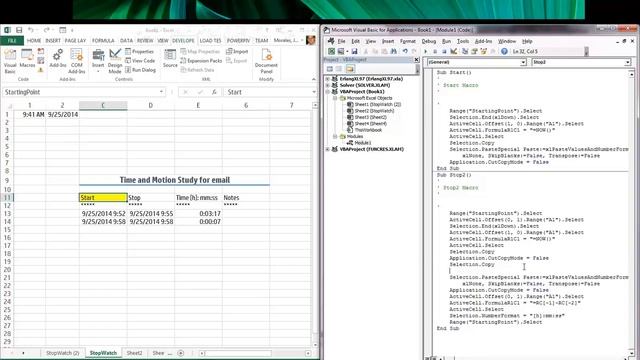Expand the ErlangXl97 project node
This screenshot has height=360, width=640.
tap(328, 79)
